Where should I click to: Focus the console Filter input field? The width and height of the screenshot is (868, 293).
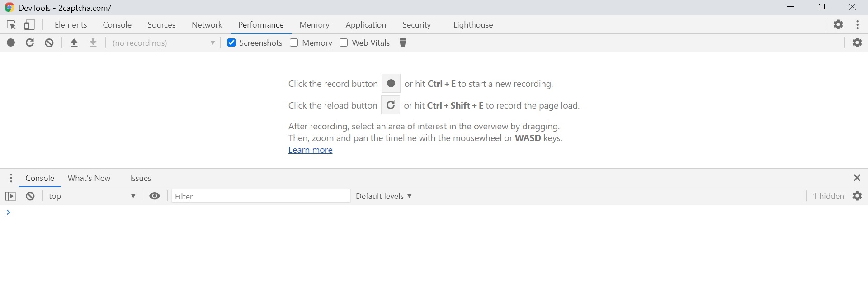point(261,196)
